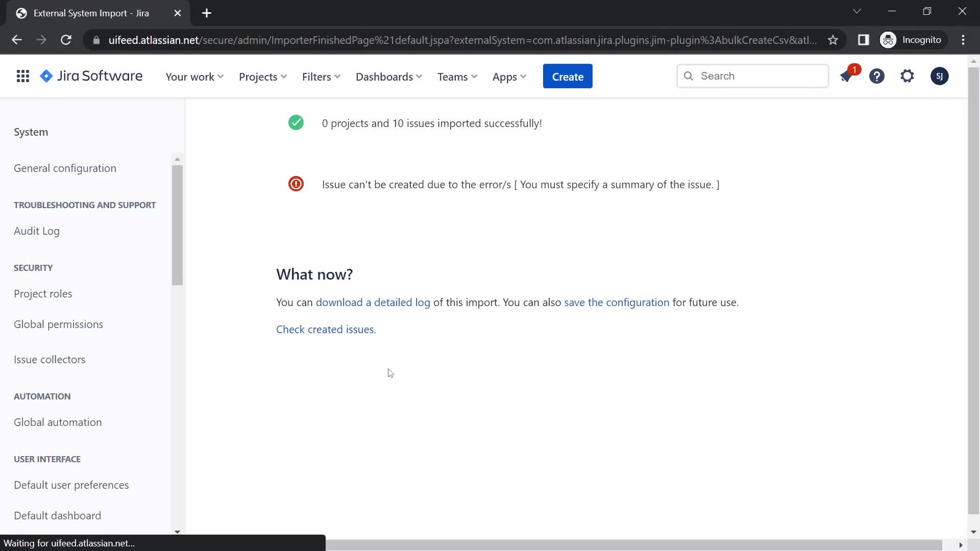Select the Audit Log menu item

(36, 230)
